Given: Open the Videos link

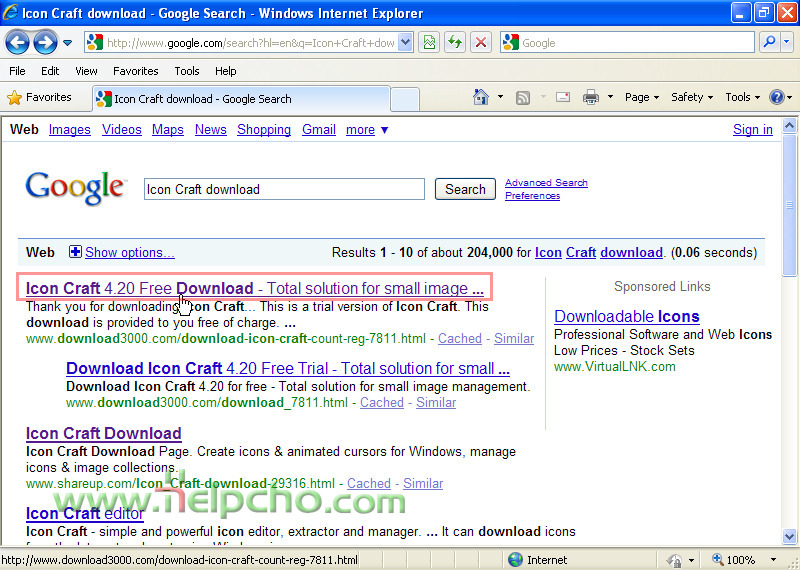Looking at the screenshot, I should (121, 130).
